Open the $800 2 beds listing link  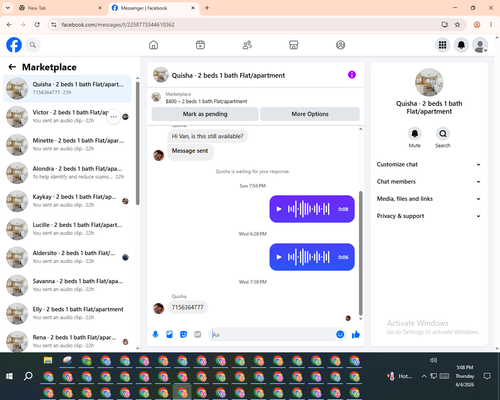[x=206, y=101]
